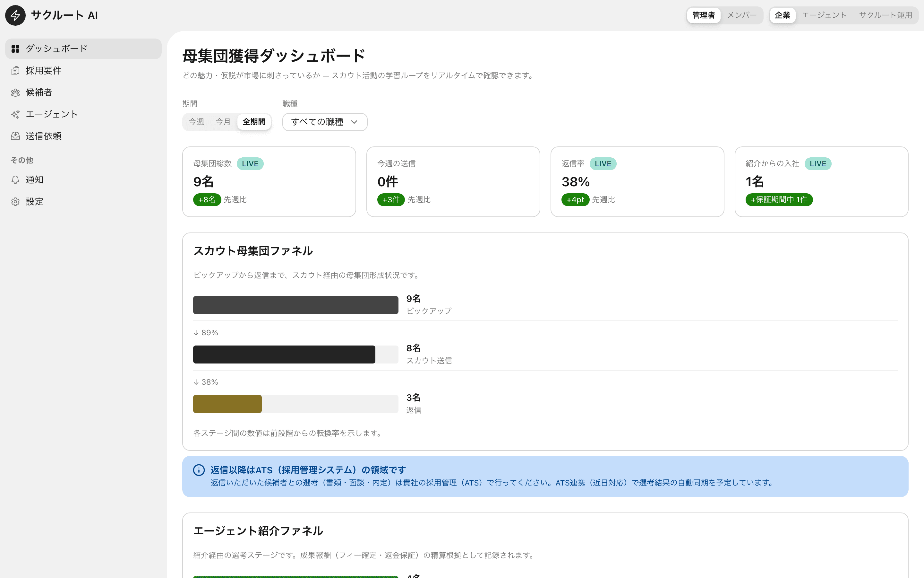This screenshot has height=578, width=924.
Task: Select the エージェント view in top bar
Action: [824, 15]
